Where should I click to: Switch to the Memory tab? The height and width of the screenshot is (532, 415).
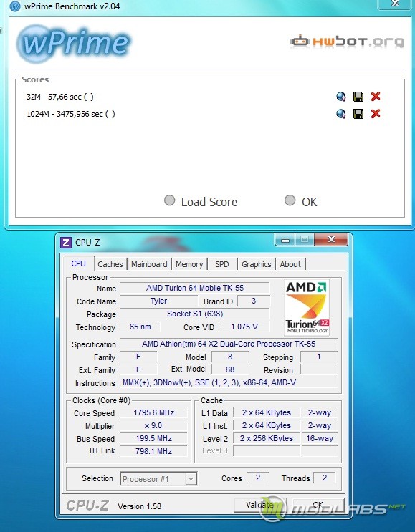(x=189, y=264)
